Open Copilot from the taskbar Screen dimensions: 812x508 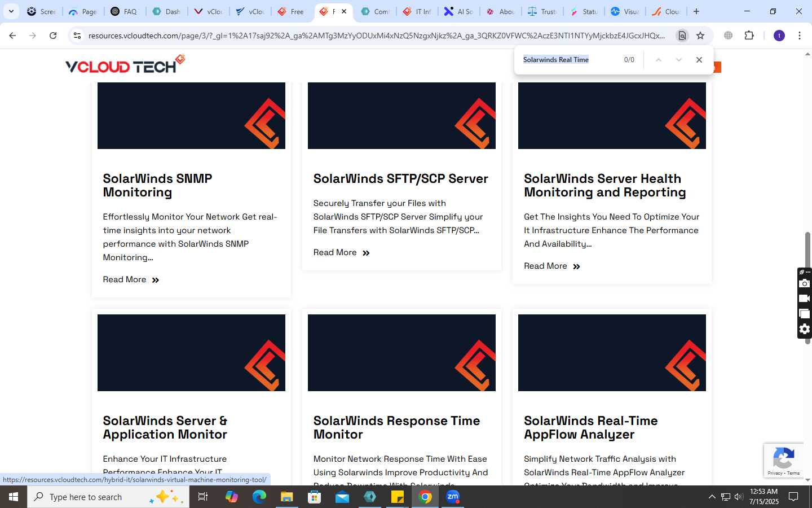(x=231, y=497)
